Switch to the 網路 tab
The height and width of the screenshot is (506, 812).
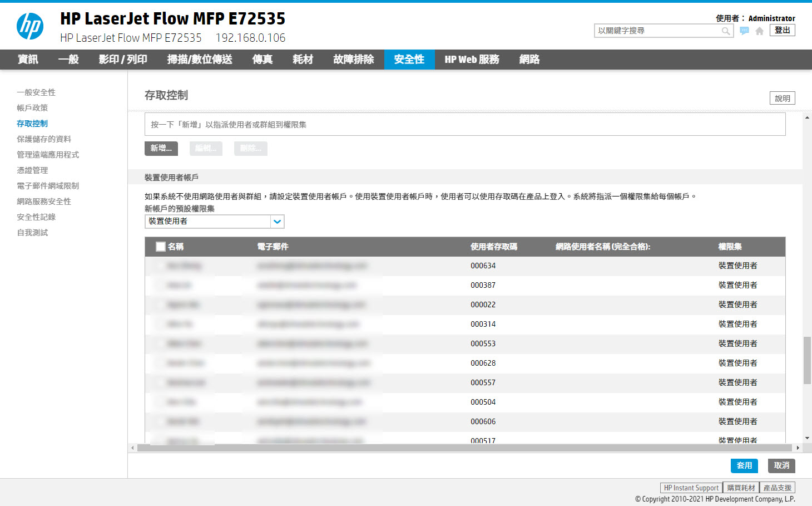point(528,60)
